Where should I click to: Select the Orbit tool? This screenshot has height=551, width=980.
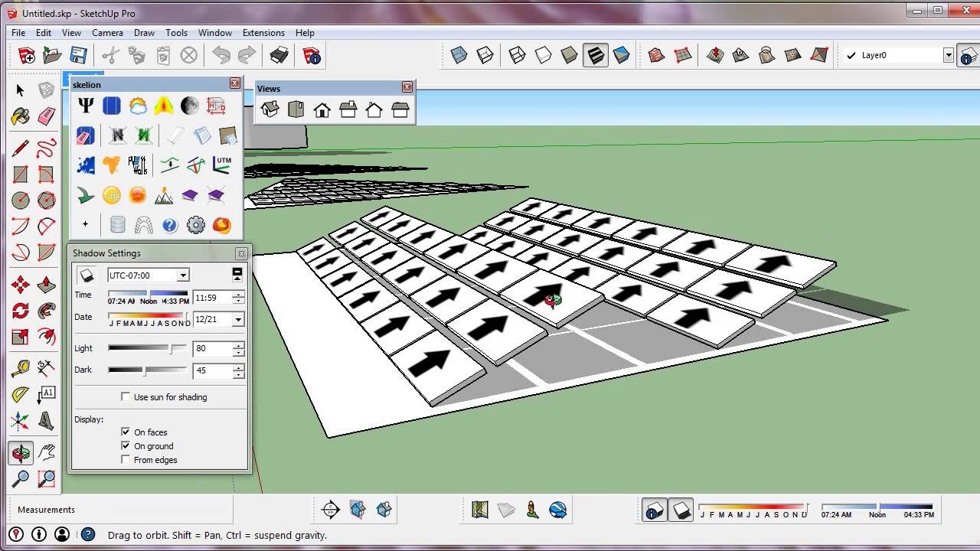coord(21,453)
